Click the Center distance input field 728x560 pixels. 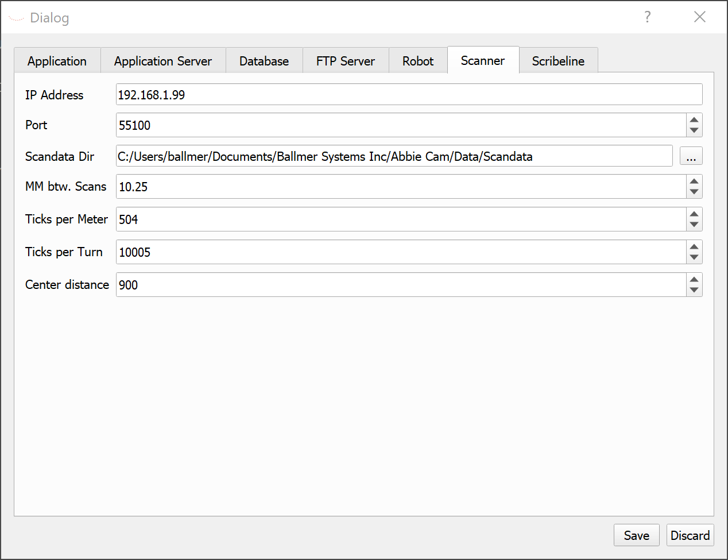pyautogui.click(x=401, y=285)
